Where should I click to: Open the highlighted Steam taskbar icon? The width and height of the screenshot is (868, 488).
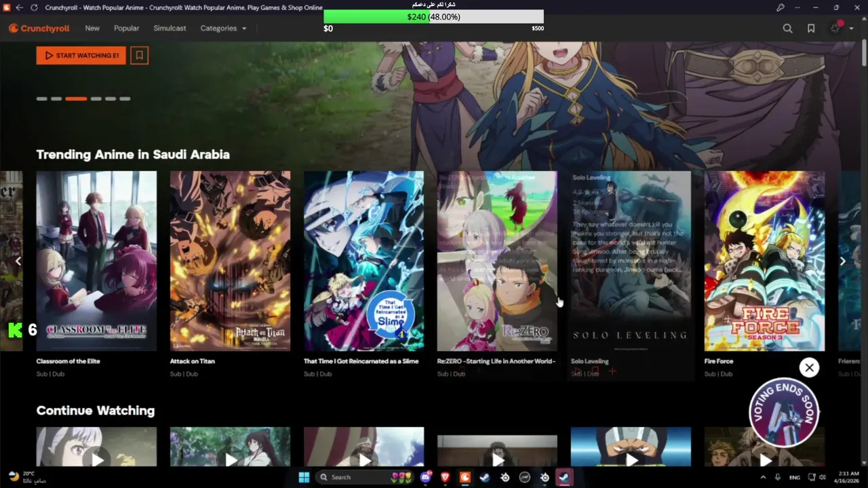coord(564,477)
